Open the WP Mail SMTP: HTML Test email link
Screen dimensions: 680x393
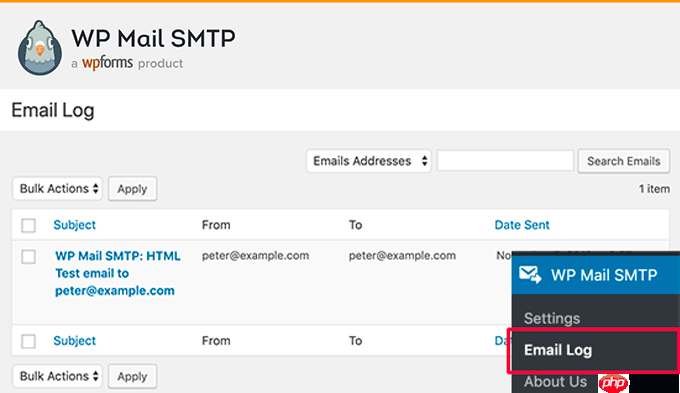click(x=118, y=273)
